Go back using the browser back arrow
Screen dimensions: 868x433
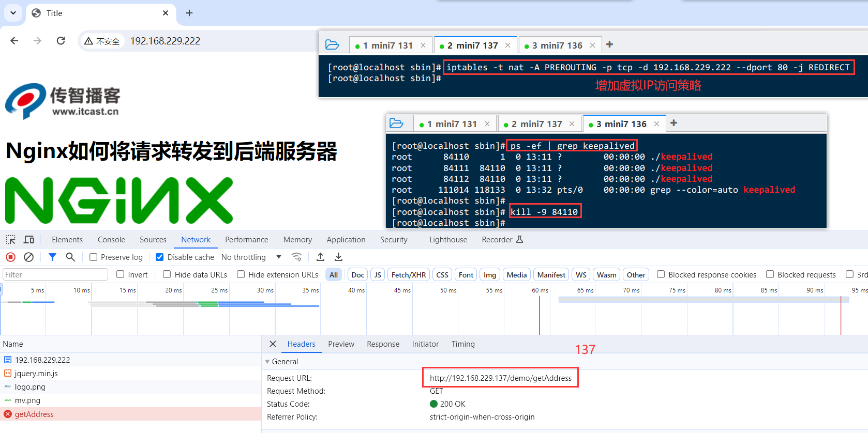pyautogui.click(x=14, y=41)
